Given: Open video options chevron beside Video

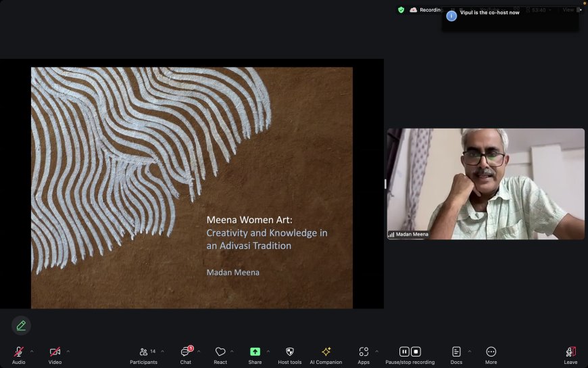Looking at the screenshot, I should (68, 352).
